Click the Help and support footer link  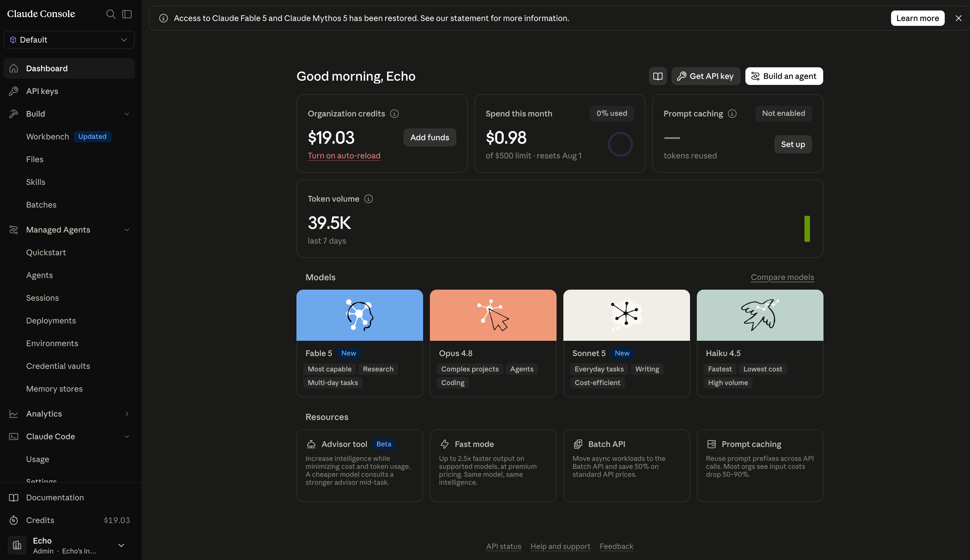(x=560, y=546)
